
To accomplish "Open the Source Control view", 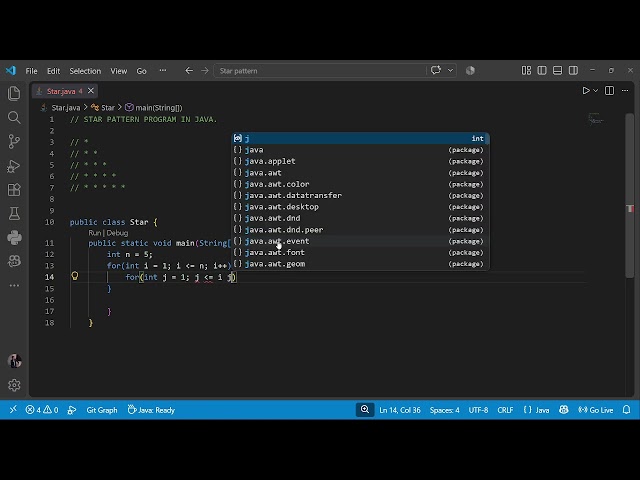I will click(x=14, y=142).
